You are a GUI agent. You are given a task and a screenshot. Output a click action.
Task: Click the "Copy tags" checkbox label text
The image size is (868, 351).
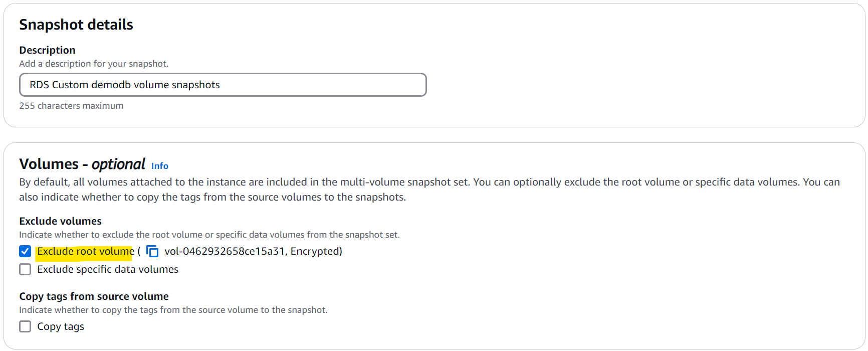(61, 326)
